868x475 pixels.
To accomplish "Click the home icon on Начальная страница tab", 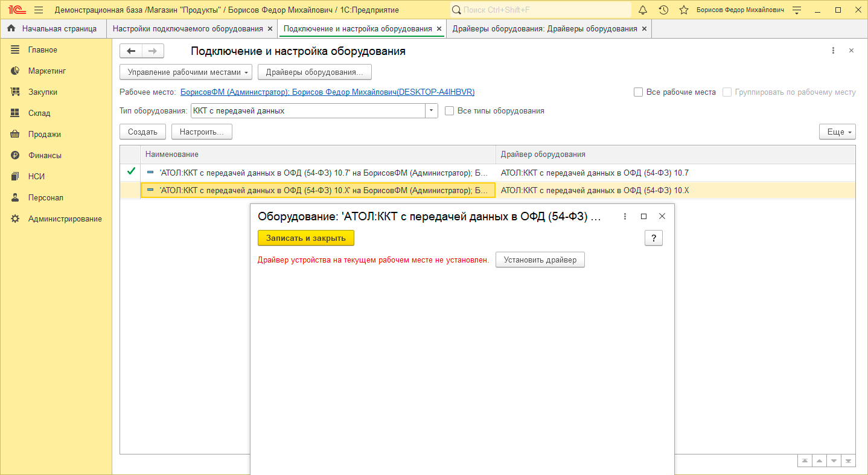I will point(11,28).
